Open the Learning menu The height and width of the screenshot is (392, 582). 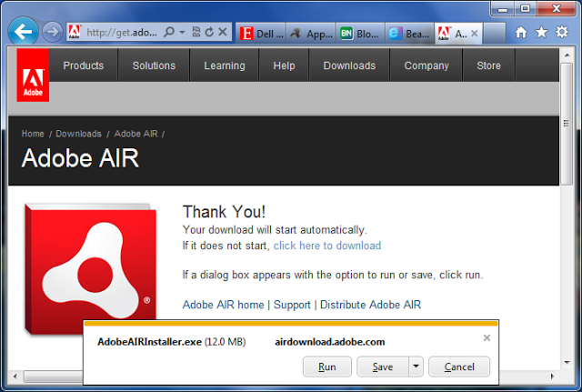pyautogui.click(x=225, y=65)
